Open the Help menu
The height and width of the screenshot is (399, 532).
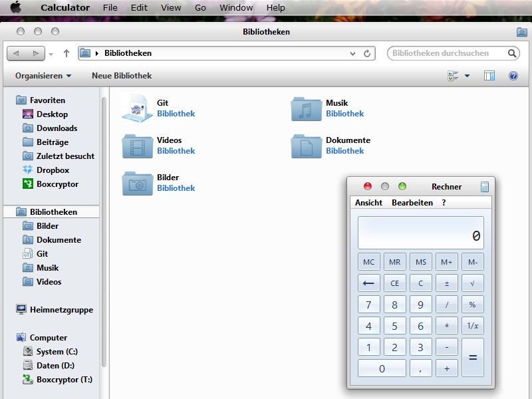coord(275,7)
